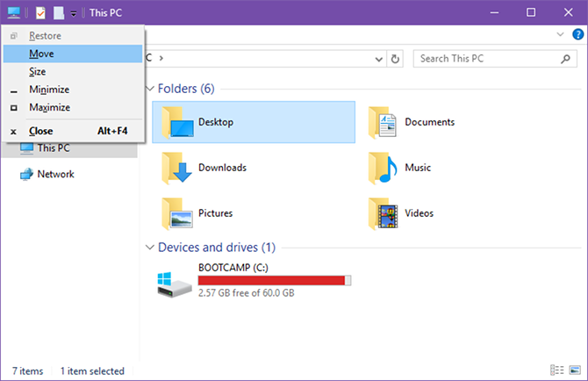The height and width of the screenshot is (381, 588).
Task: Select the Pictures folder icon
Action: [x=178, y=213]
